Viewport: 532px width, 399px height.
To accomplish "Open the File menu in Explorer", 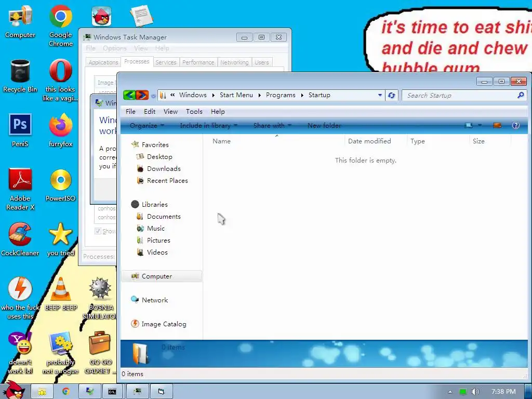I will (x=130, y=112).
